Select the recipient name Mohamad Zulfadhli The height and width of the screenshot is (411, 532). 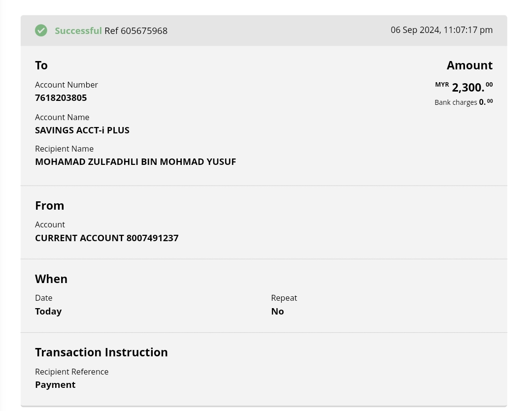click(x=135, y=161)
